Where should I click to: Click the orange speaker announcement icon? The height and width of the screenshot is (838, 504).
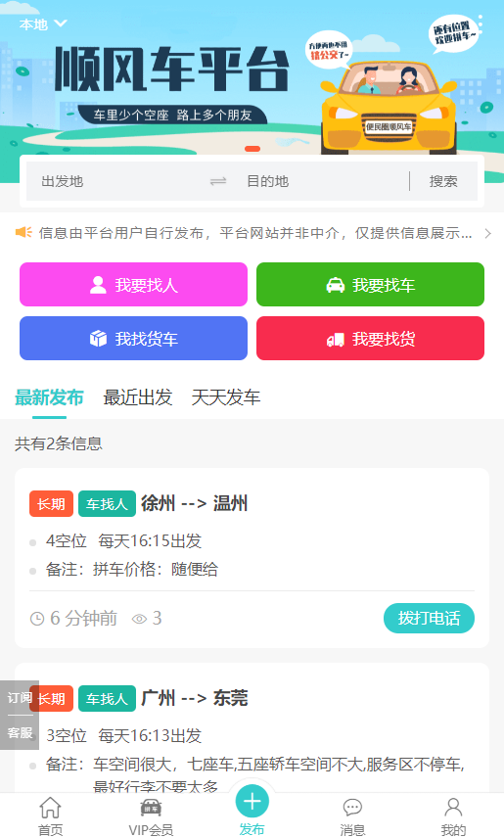23,232
